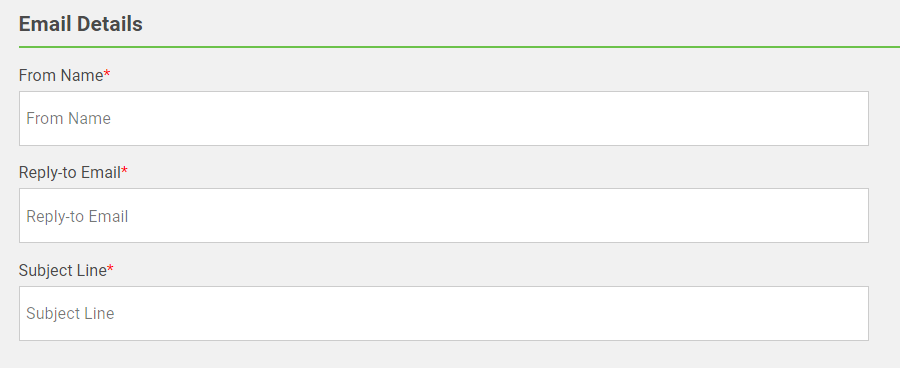This screenshot has height=368, width=900.
Task: Focus the Reply-to Email text box
Action: [444, 215]
